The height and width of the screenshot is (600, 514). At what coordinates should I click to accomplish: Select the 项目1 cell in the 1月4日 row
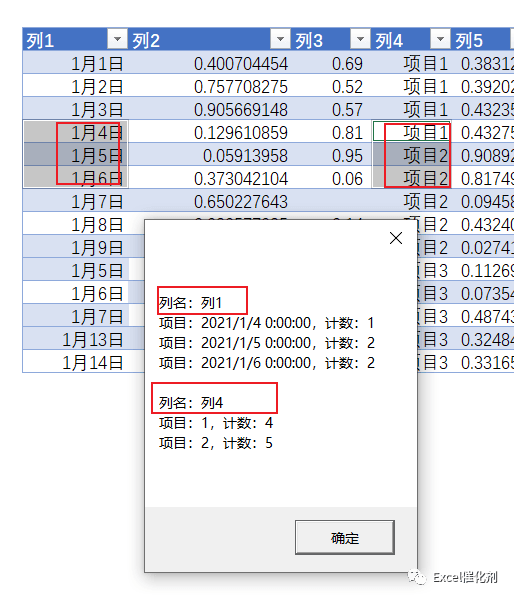click(x=411, y=131)
